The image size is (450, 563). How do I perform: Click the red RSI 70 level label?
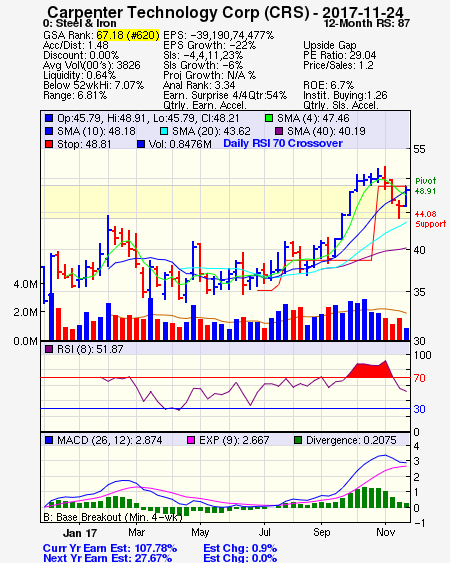419,378
